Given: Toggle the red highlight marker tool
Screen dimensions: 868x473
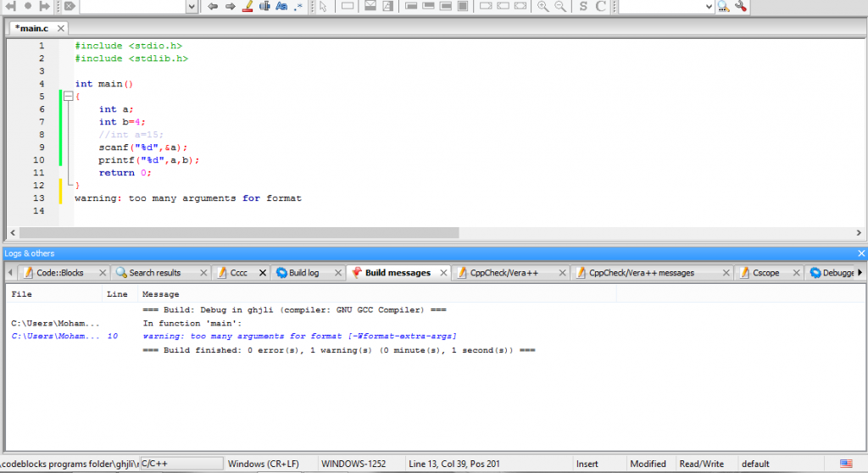Looking at the screenshot, I should click(x=248, y=6).
